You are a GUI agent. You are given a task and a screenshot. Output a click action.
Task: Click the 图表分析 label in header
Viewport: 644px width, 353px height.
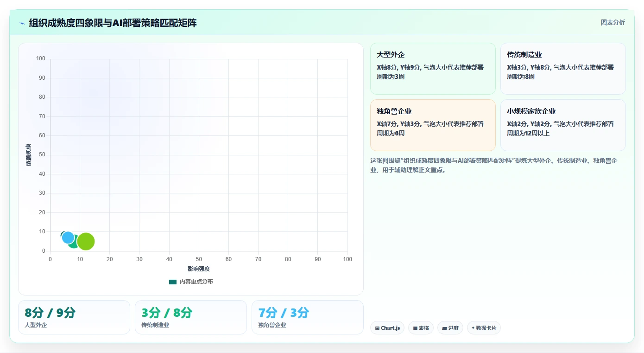click(x=612, y=22)
